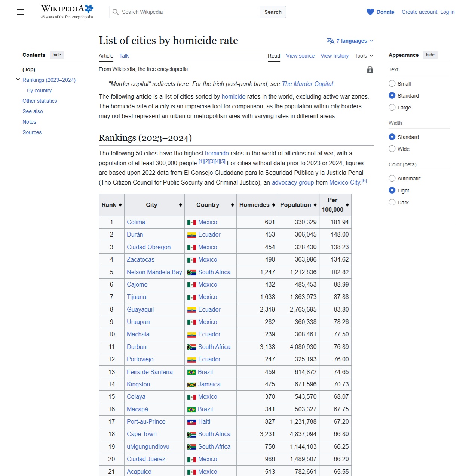Click Jamaica flag in Kingston row
The image size is (472, 476).
(191, 384)
